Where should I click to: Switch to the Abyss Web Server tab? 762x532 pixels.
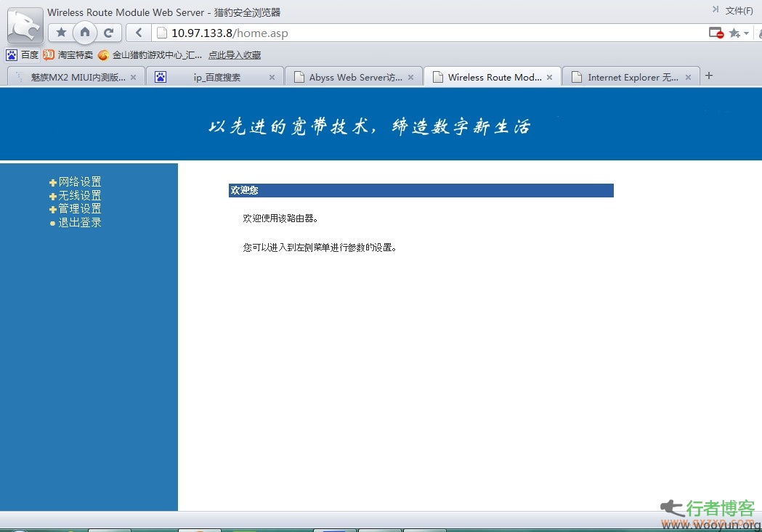pyautogui.click(x=354, y=77)
